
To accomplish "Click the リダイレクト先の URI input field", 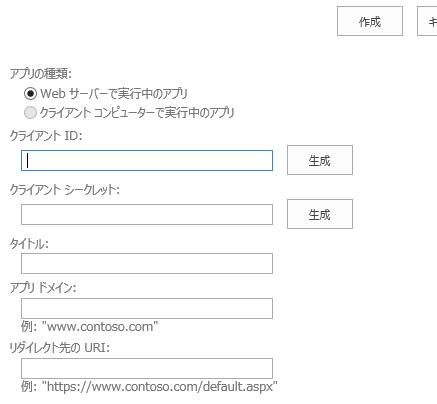I will [147, 369].
